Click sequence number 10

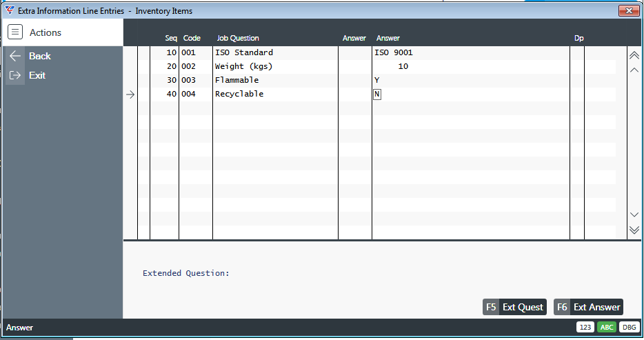tap(171, 52)
